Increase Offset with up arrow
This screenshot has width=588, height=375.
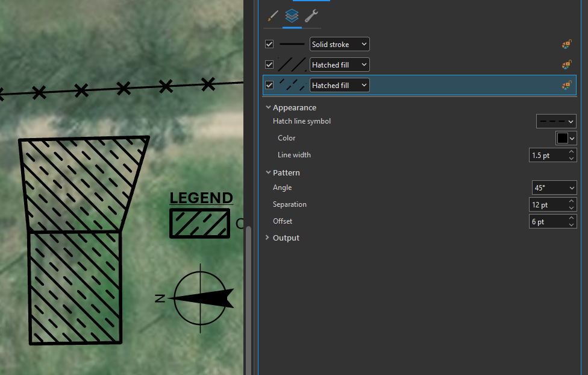click(x=572, y=218)
